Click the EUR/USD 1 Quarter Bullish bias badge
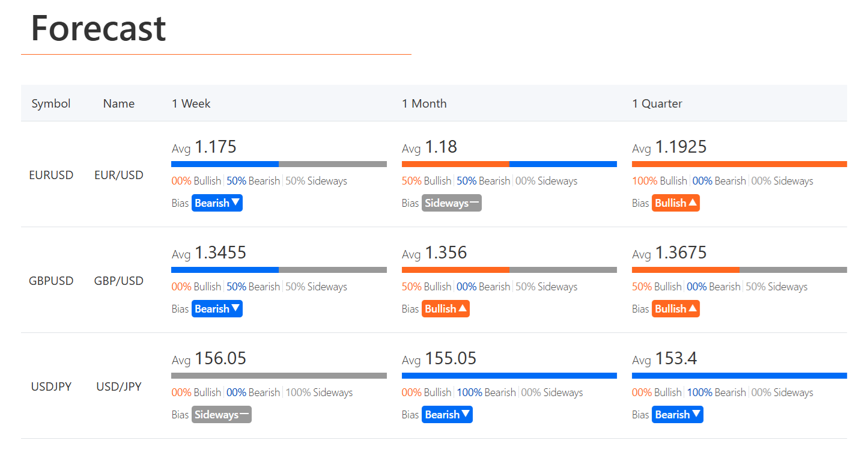 [x=676, y=203]
